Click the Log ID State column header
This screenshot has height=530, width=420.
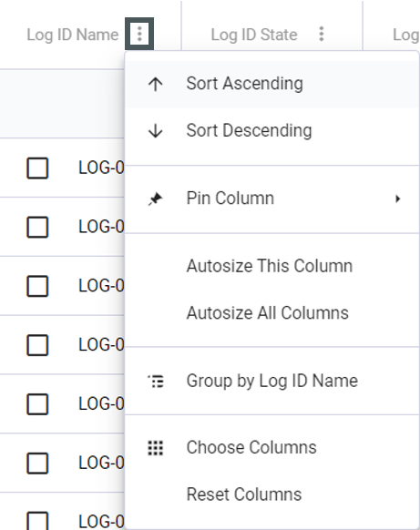254,35
